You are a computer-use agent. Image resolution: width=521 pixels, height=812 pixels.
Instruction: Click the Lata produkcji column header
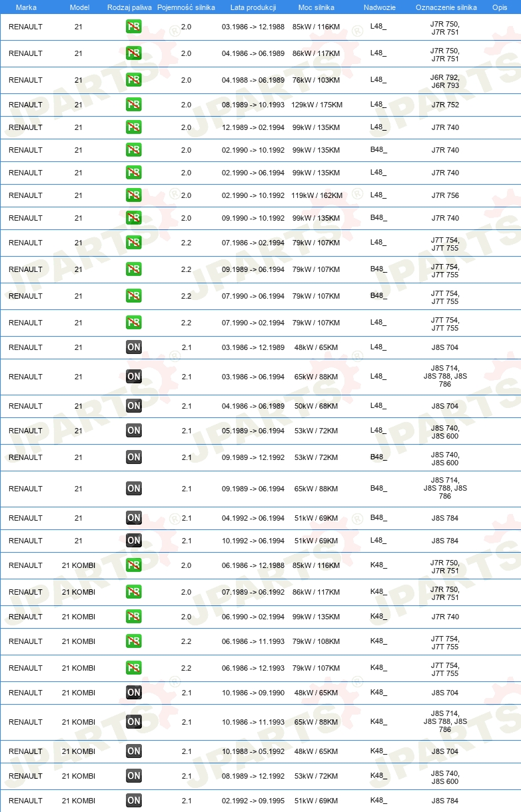[x=253, y=7]
